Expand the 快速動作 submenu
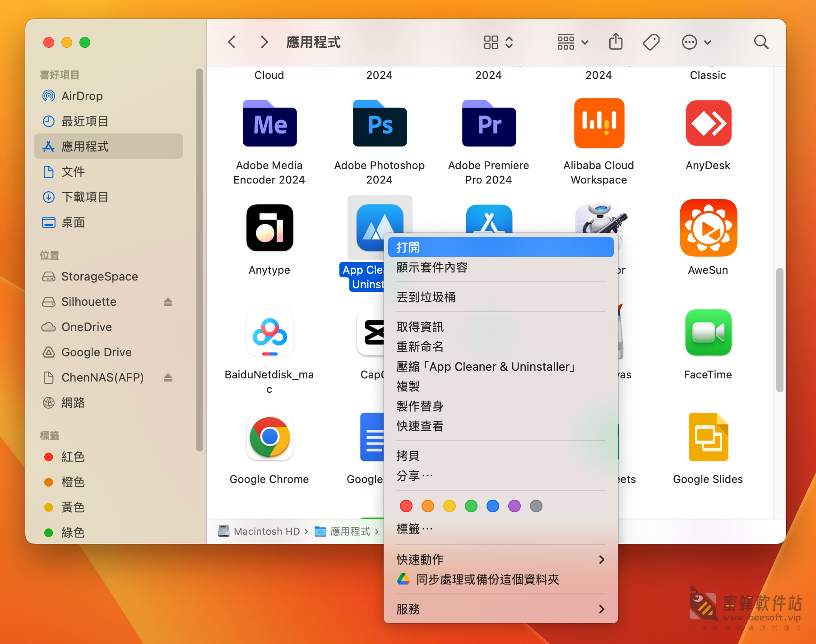816x644 pixels. click(x=501, y=560)
